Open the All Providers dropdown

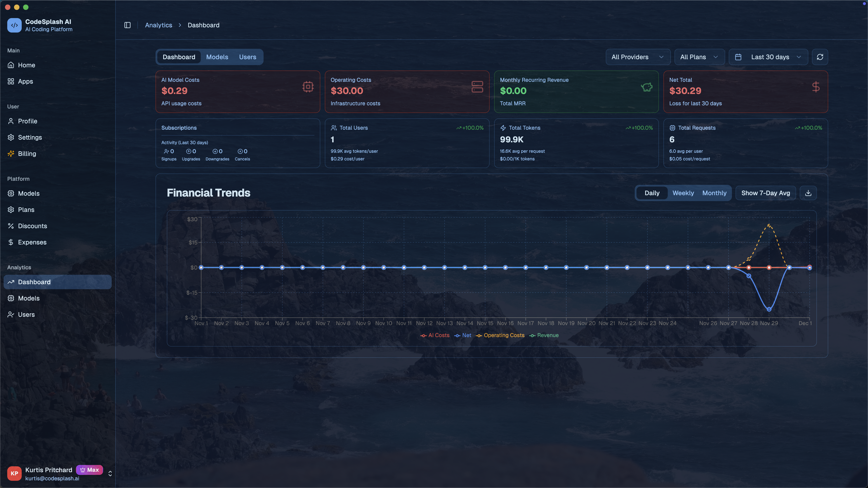[x=637, y=57]
